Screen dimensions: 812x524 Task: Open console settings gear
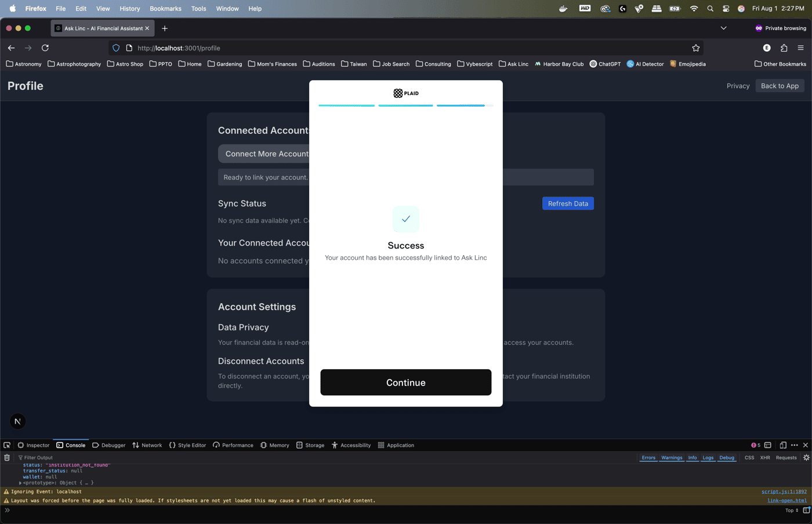806,458
